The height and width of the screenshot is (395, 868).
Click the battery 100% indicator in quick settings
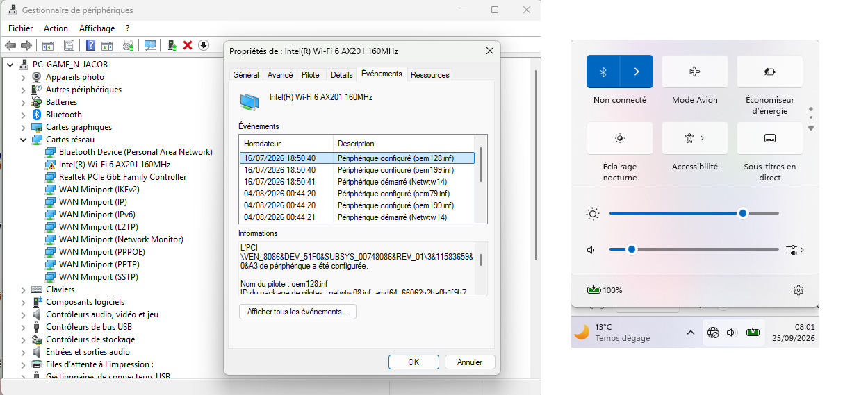pyautogui.click(x=605, y=290)
